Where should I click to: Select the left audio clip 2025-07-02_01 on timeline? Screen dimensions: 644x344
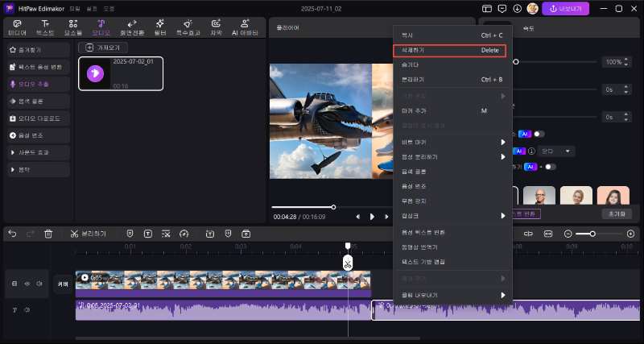click(224, 310)
